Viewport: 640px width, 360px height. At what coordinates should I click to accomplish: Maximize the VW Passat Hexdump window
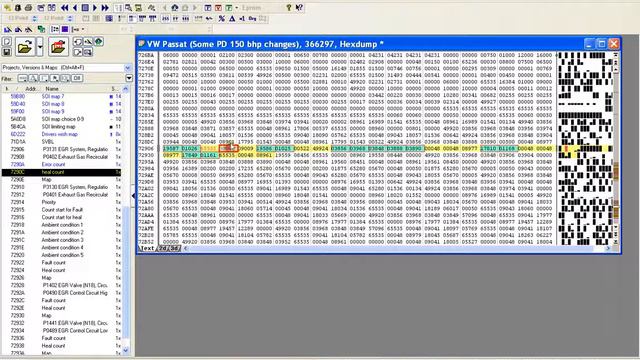[x=601, y=44]
